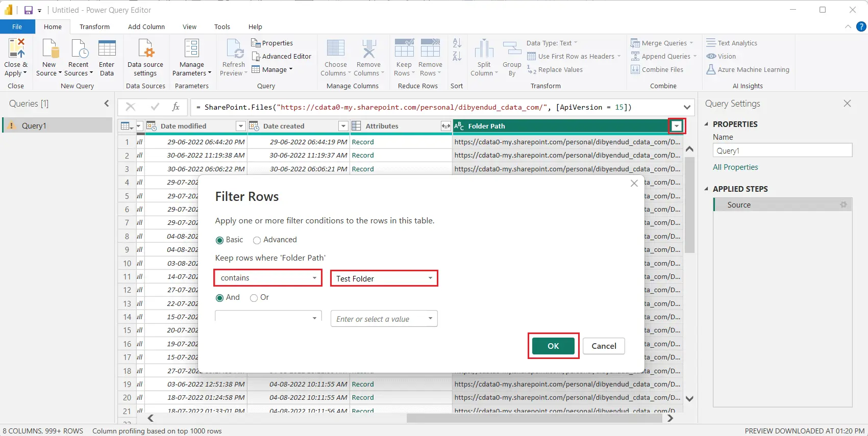Open the Folder Path column filter arrow
Screen dimensions: 868x436
coord(677,126)
